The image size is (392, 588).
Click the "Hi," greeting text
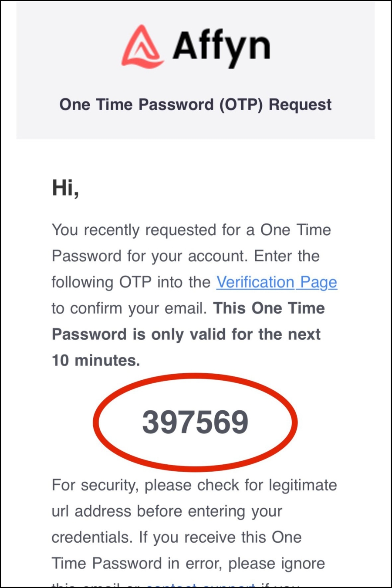click(65, 188)
